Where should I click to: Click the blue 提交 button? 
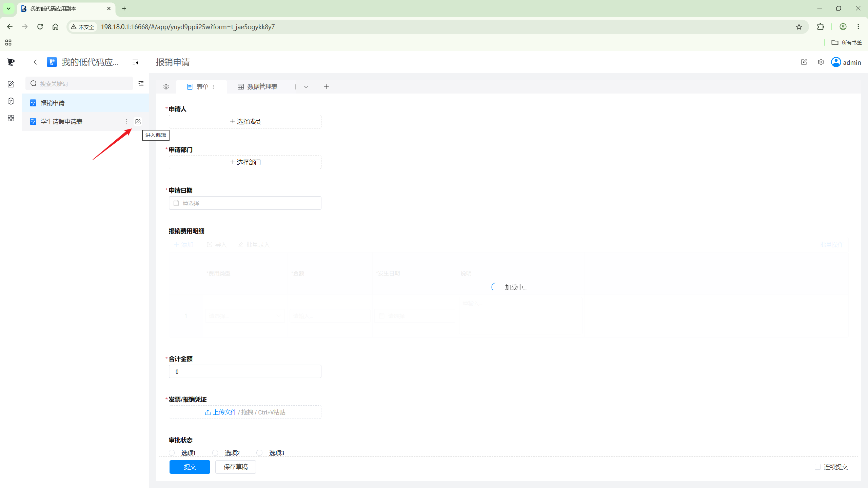point(190,467)
